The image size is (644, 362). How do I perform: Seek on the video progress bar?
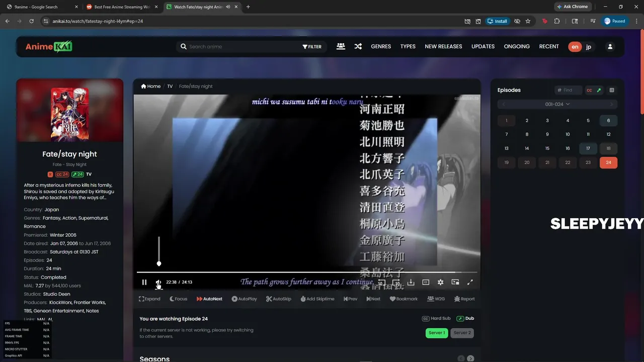307,273
